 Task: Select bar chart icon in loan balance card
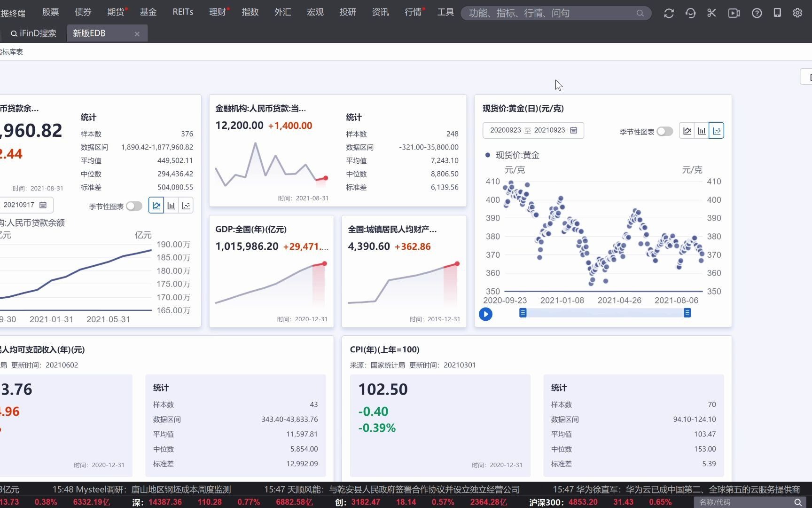pyautogui.click(x=172, y=206)
